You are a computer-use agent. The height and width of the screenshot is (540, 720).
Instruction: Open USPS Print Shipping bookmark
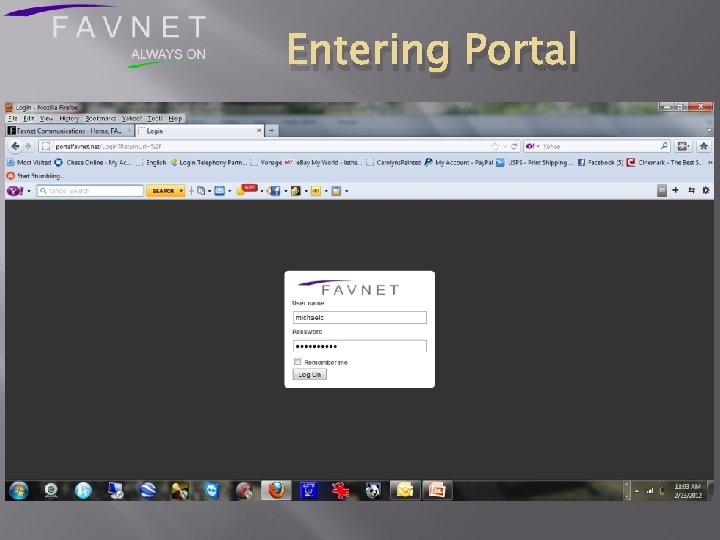(x=535, y=163)
